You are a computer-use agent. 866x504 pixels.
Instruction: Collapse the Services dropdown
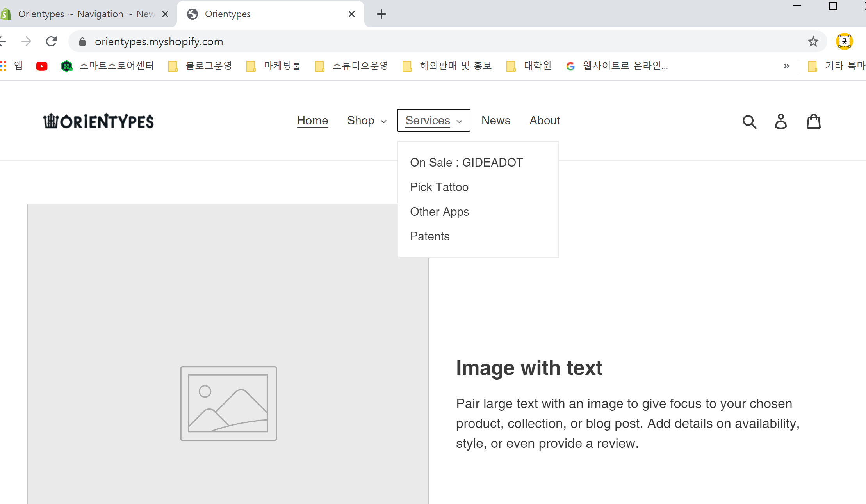(x=433, y=121)
